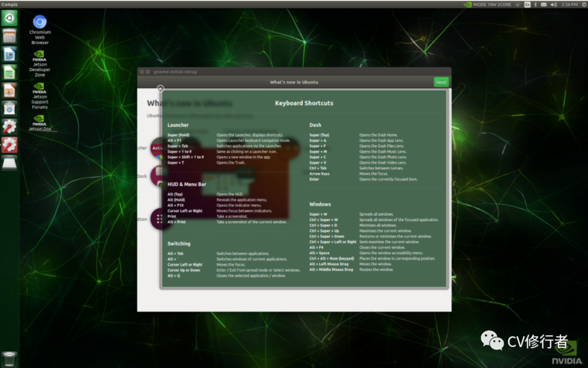The image size is (588, 368).
Task: Click the Switching section heading
Action: pos(179,243)
